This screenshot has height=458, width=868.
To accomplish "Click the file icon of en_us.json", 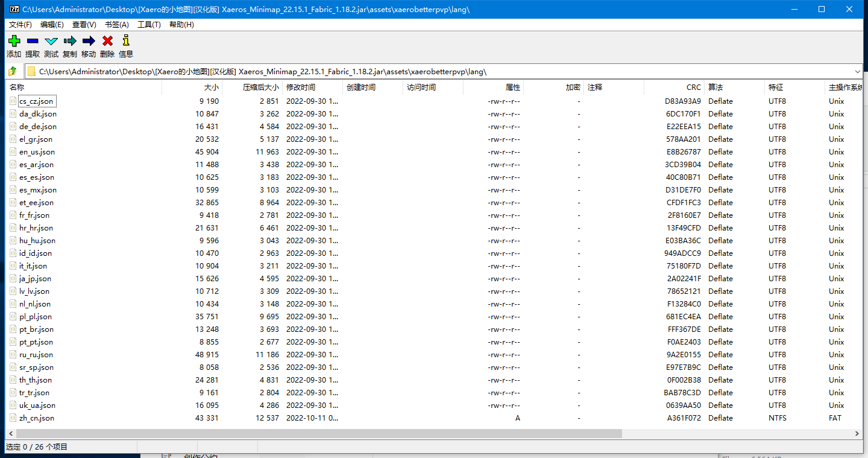I will coord(13,152).
